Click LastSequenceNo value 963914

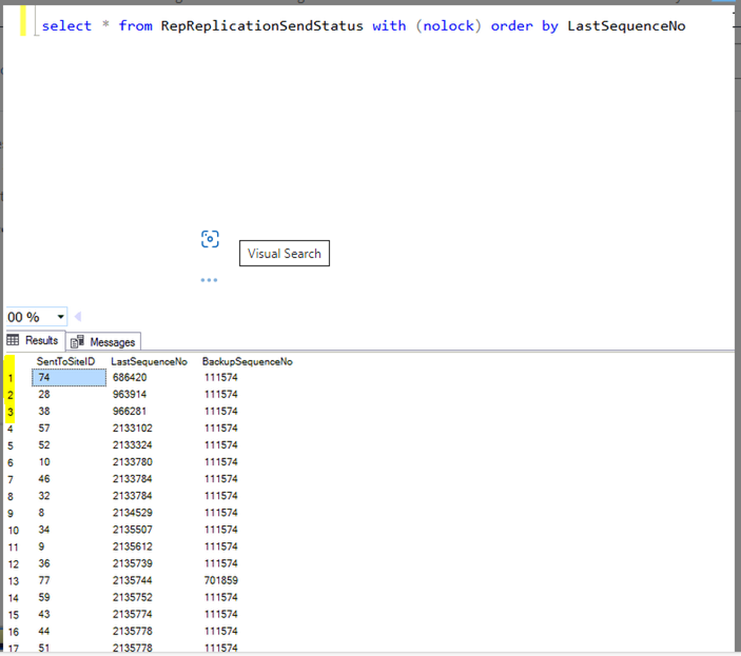coord(130,394)
